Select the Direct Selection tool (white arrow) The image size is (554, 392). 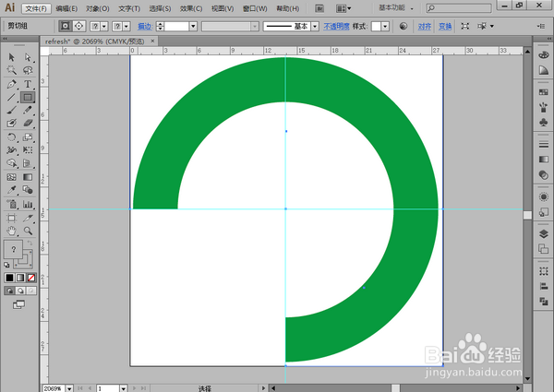[28, 57]
